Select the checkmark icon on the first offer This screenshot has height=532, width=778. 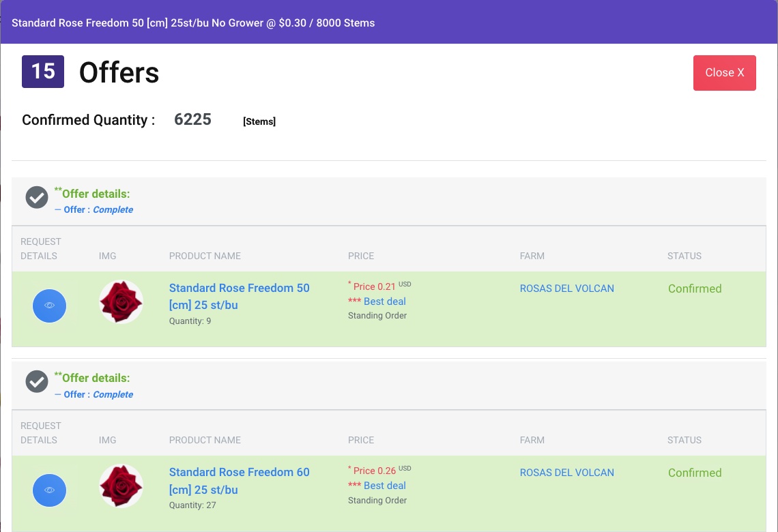coord(37,197)
